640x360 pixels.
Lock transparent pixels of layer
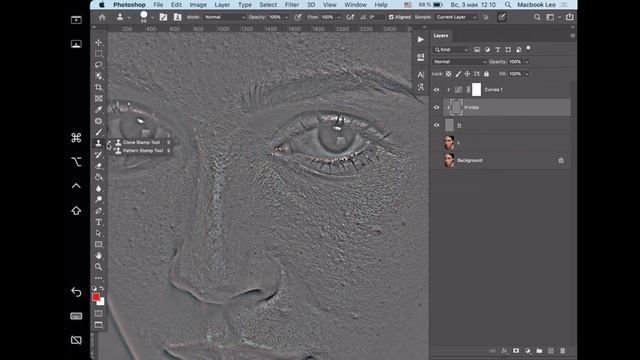point(449,74)
